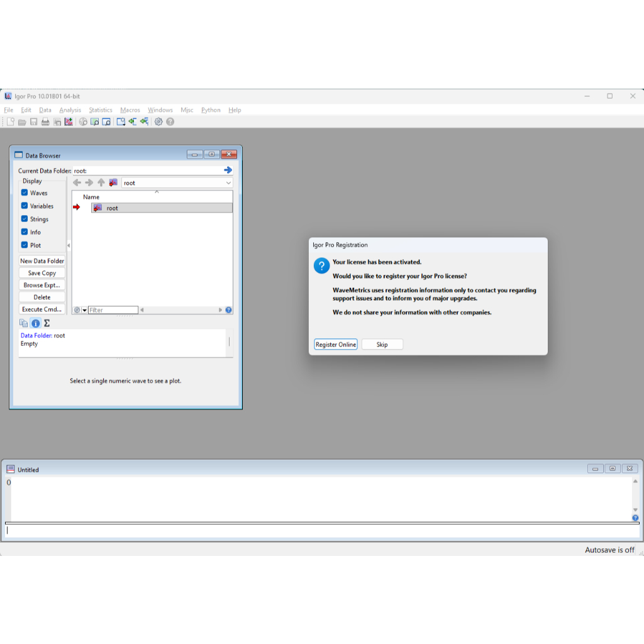This screenshot has height=644, width=644.
Task: Uncheck the Waves display checkbox
Action: pos(25,192)
